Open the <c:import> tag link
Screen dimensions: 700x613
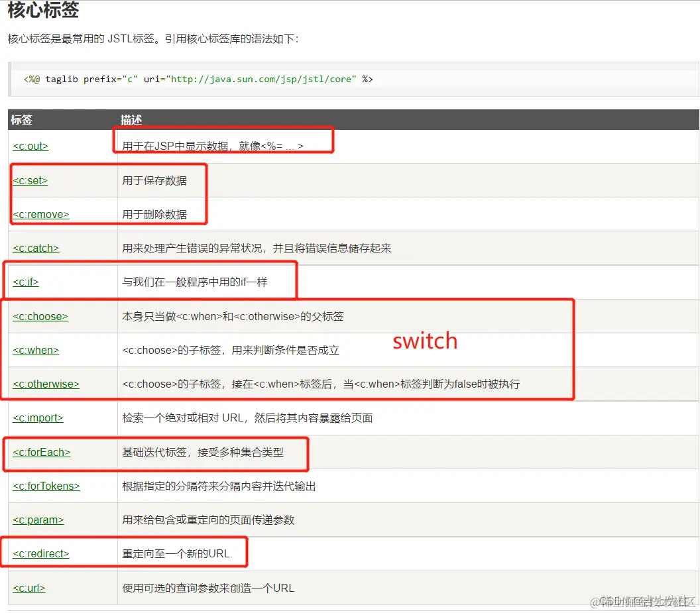[x=38, y=418]
